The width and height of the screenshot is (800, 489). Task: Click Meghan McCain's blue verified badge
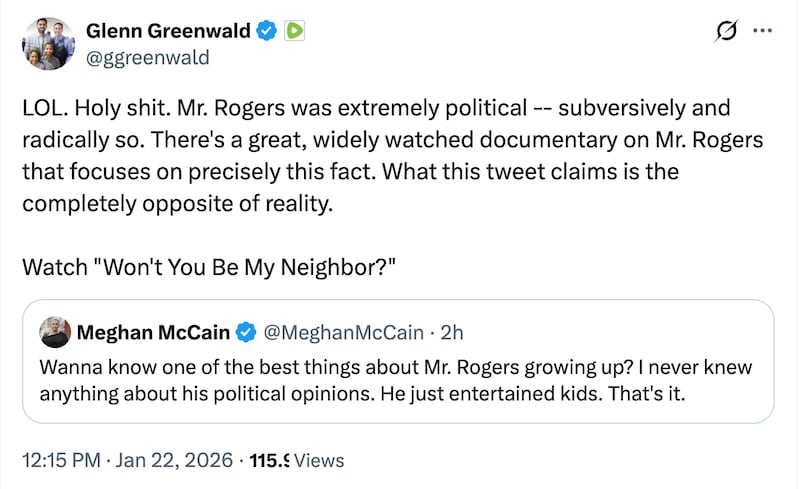[x=244, y=332]
